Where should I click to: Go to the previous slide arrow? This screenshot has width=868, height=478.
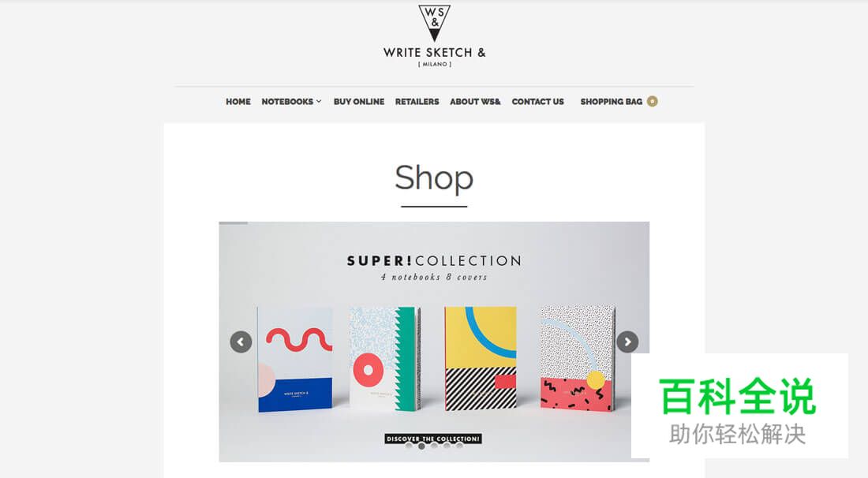[241, 342]
